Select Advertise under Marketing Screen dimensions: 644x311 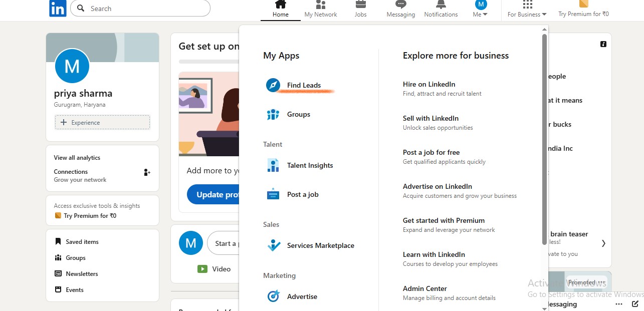point(302,296)
